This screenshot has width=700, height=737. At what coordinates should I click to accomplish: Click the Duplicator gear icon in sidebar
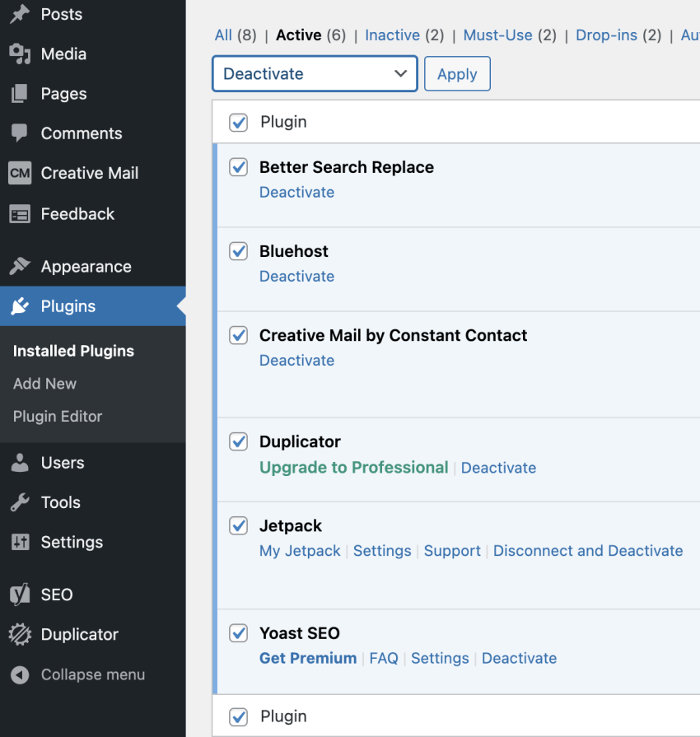pos(18,634)
